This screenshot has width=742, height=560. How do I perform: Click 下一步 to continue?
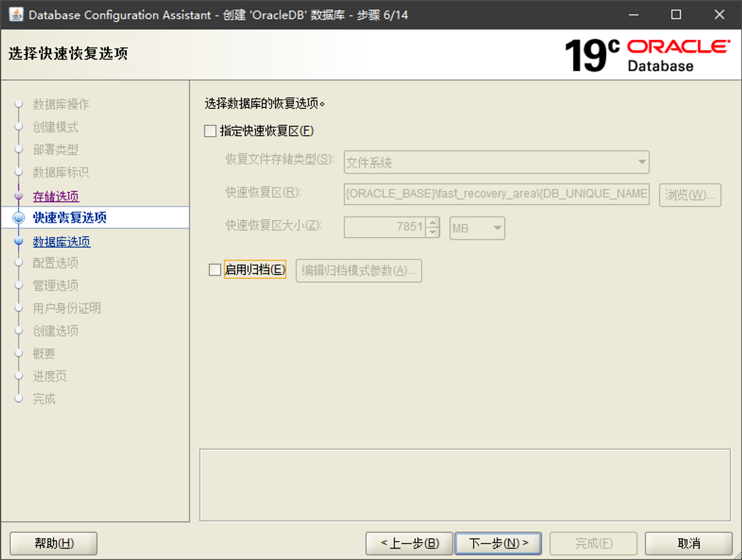pos(498,543)
